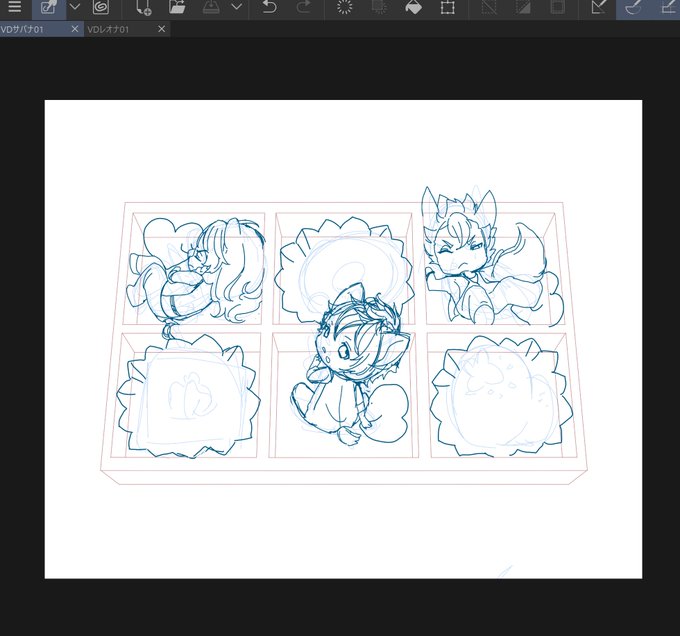Image resolution: width=680 pixels, height=636 pixels.
Task: Create a new canvas with the New icon
Action: (143, 7)
